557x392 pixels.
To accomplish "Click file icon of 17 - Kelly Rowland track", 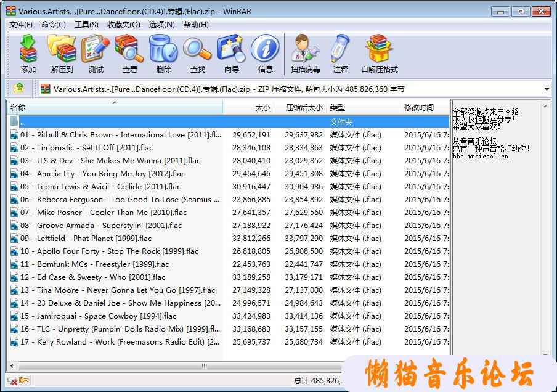I will (14, 342).
